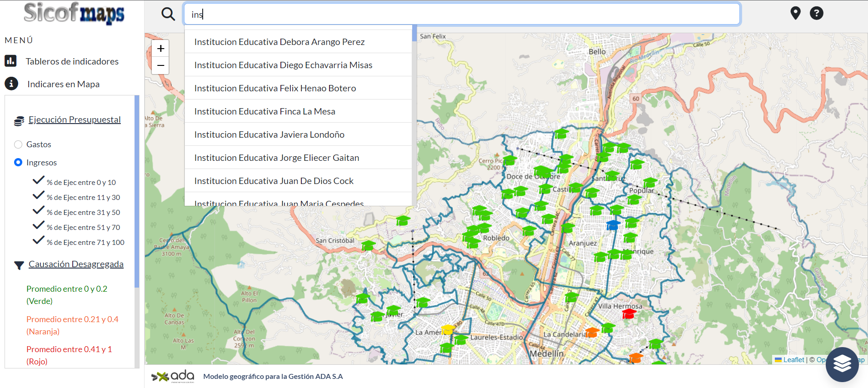
Task: Open the map layers stack button
Action: click(842, 364)
